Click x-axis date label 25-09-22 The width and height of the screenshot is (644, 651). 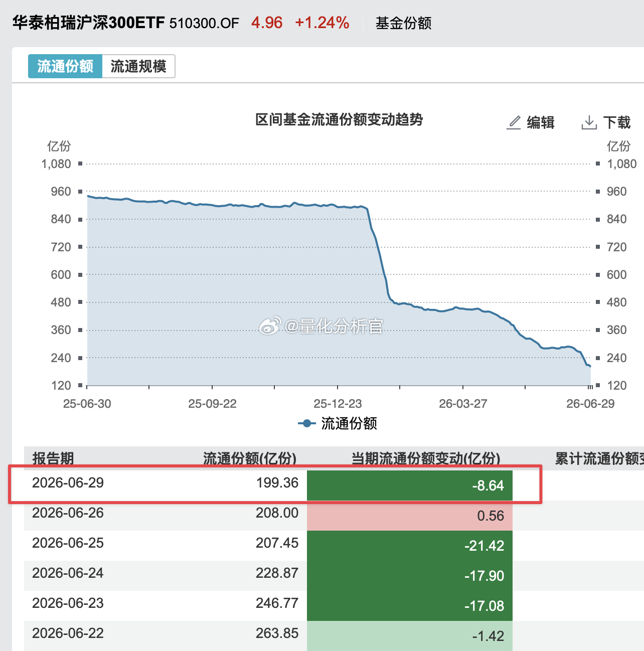pyautogui.click(x=212, y=403)
